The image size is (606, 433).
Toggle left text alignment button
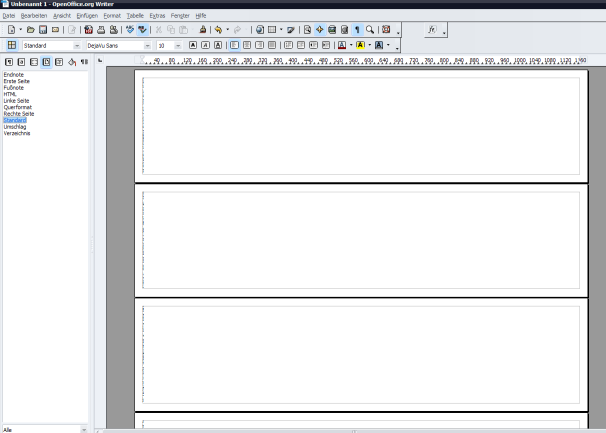(x=234, y=45)
